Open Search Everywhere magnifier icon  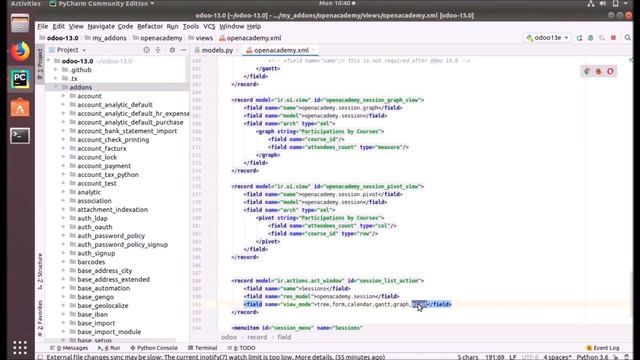tap(628, 38)
